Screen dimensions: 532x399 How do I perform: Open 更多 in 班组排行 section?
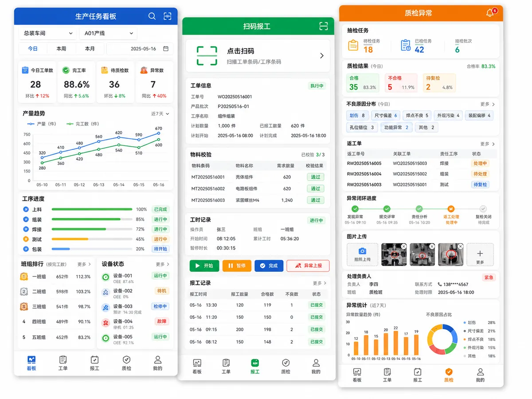click(84, 264)
